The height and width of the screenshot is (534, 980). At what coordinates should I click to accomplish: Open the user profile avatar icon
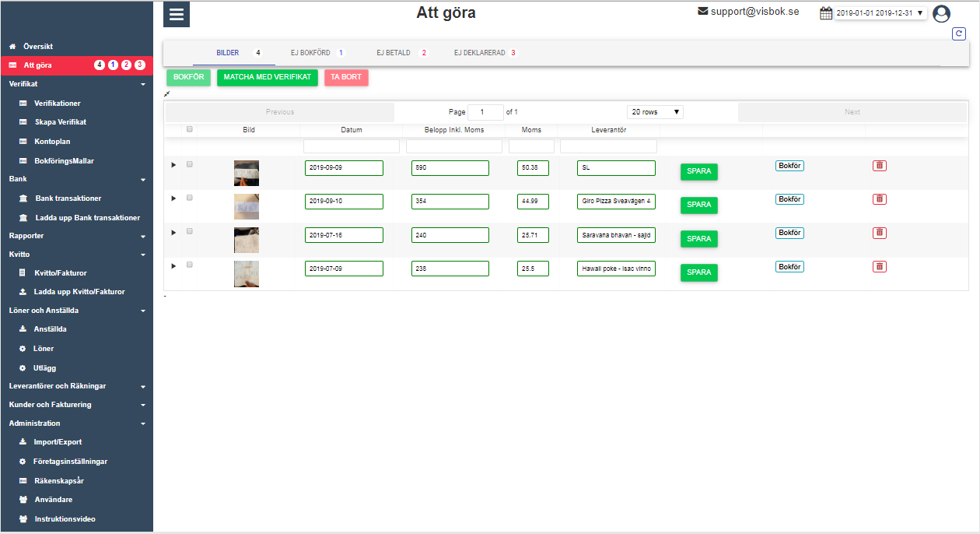[x=941, y=14]
